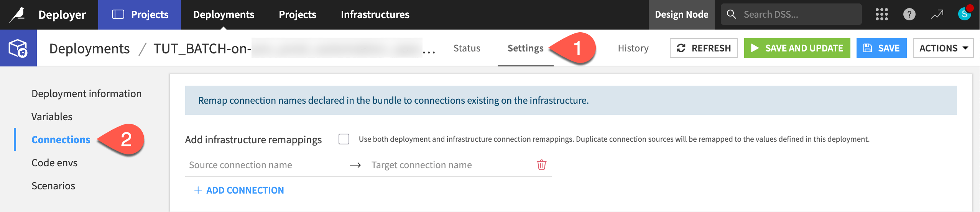Viewport: 980px width, 212px height.
Task: Open the activity trend arrow icon
Action: (937, 15)
